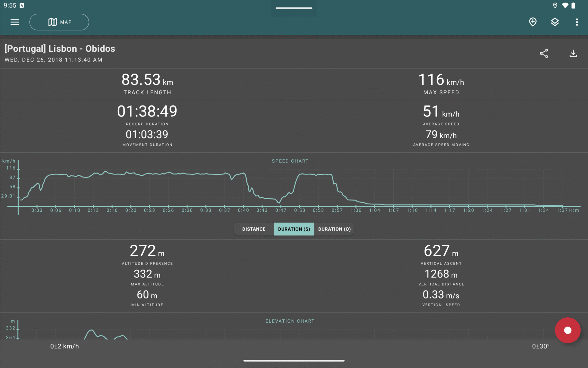Enable DISTANCE mode for the speed chart
The width and height of the screenshot is (588, 368).
tap(254, 229)
